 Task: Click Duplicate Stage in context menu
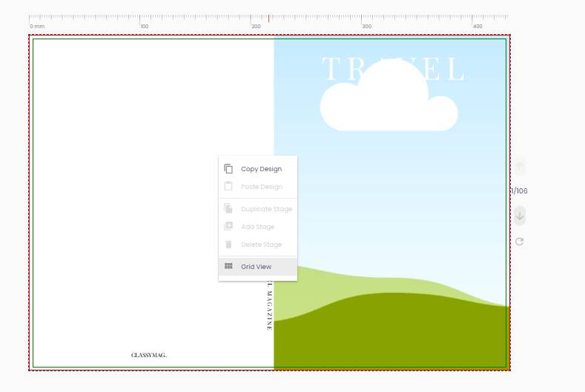pos(258,209)
